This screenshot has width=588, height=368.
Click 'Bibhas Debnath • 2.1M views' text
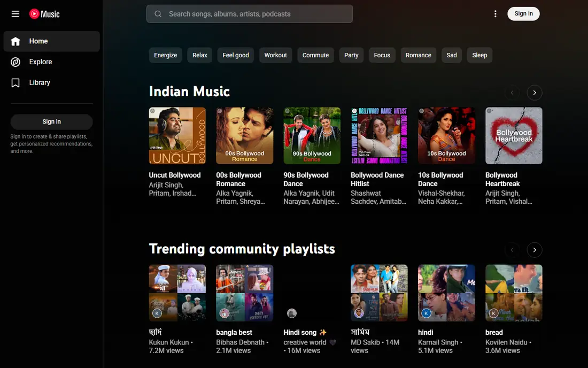242,346
